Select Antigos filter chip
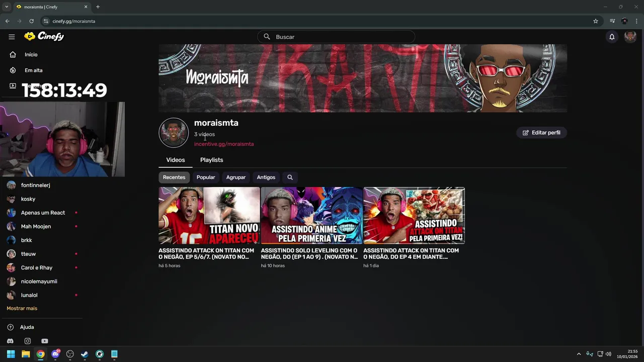The height and width of the screenshot is (362, 644). pyautogui.click(x=266, y=177)
